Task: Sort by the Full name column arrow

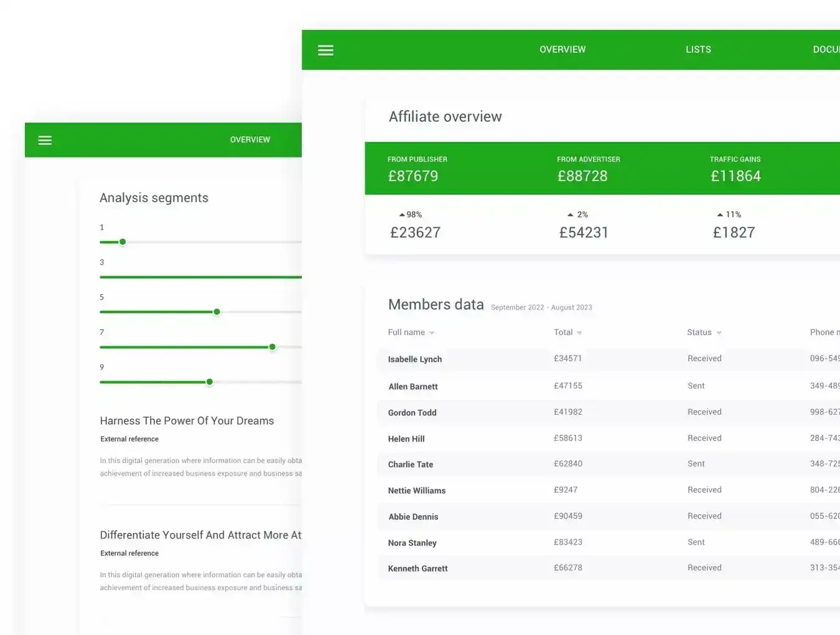Action: click(432, 333)
